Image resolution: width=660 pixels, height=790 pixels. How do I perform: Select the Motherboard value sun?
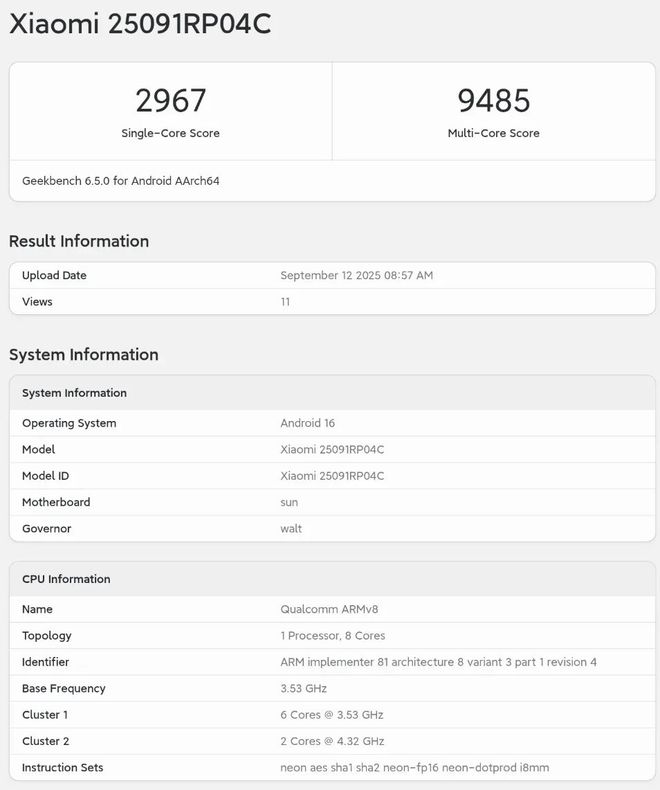(x=289, y=502)
